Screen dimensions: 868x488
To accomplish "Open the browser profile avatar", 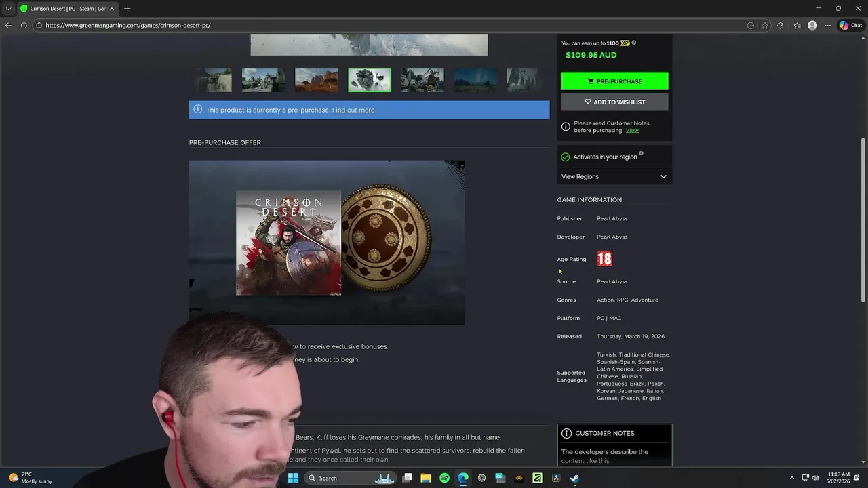I will 812,25.
